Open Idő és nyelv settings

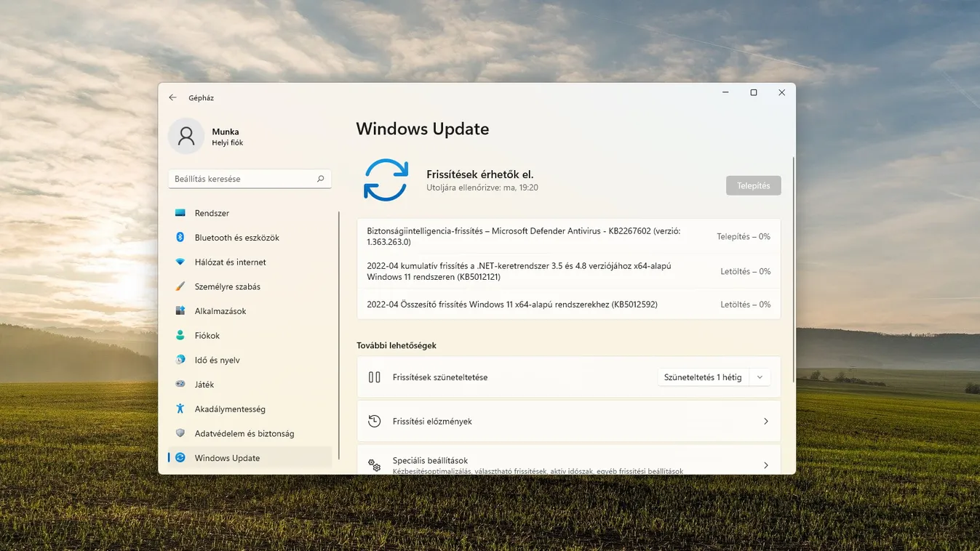250,360
